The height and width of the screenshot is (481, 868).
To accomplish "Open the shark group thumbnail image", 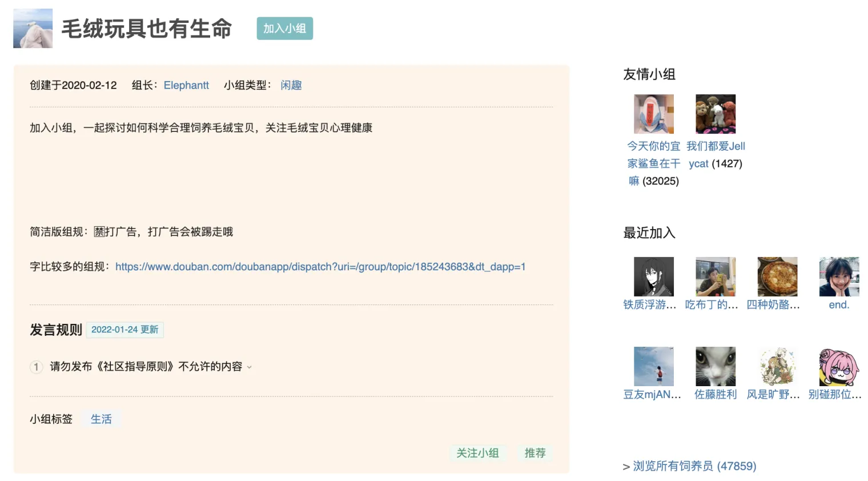I will point(654,114).
